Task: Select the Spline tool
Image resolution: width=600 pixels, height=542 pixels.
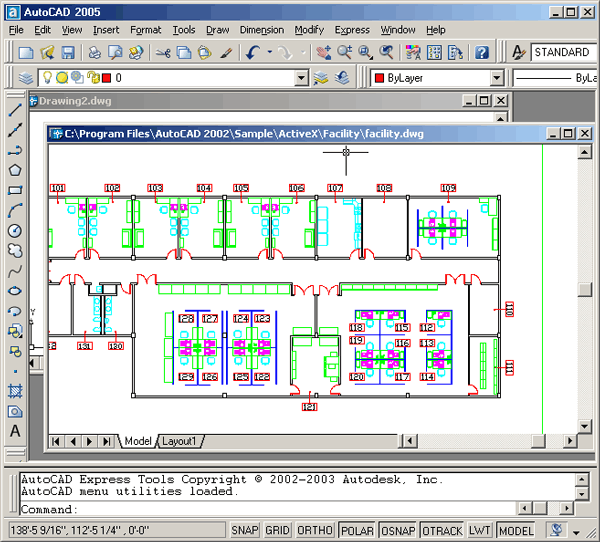Action: tap(15, 271)
